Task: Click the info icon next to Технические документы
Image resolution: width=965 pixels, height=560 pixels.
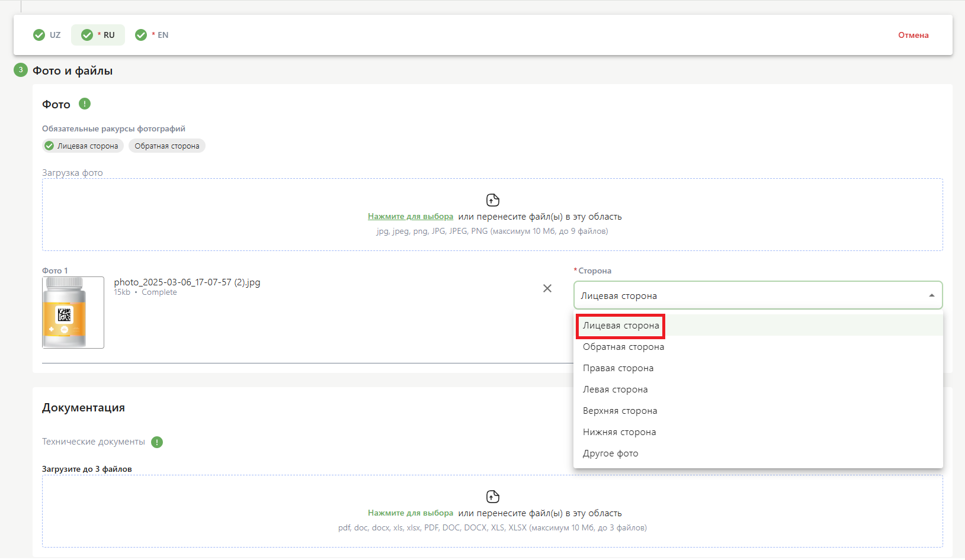Action: tap(157, 442)
